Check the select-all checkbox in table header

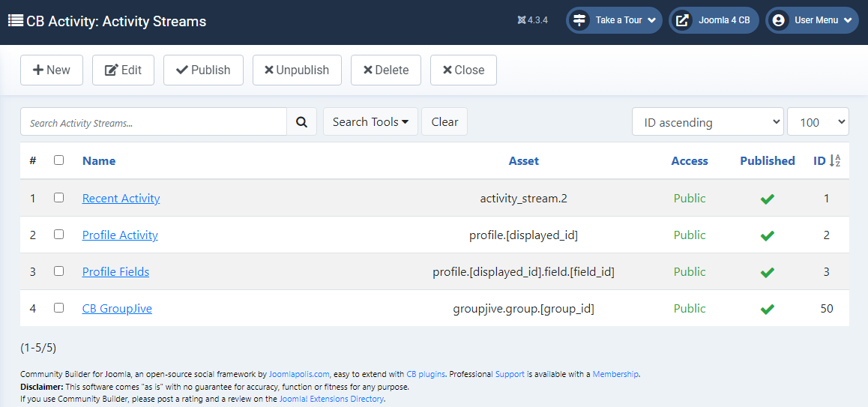[58, 160]
